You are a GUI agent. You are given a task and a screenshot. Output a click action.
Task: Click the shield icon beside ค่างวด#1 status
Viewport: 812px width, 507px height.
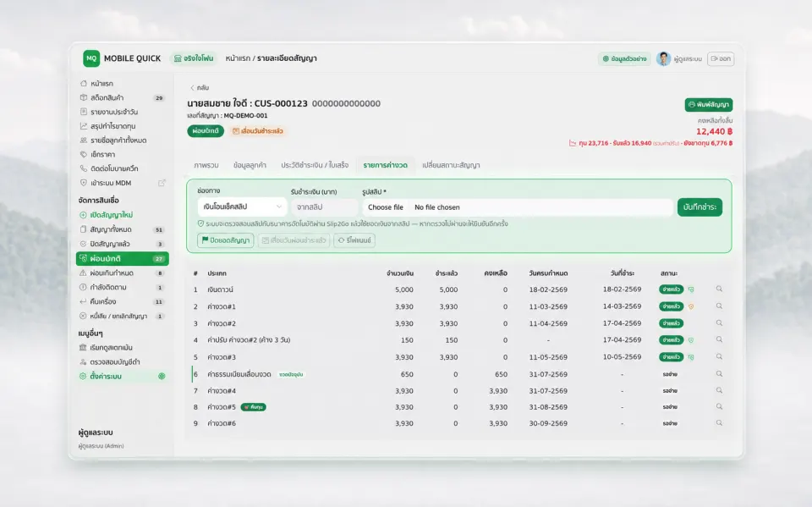(691, 306)
